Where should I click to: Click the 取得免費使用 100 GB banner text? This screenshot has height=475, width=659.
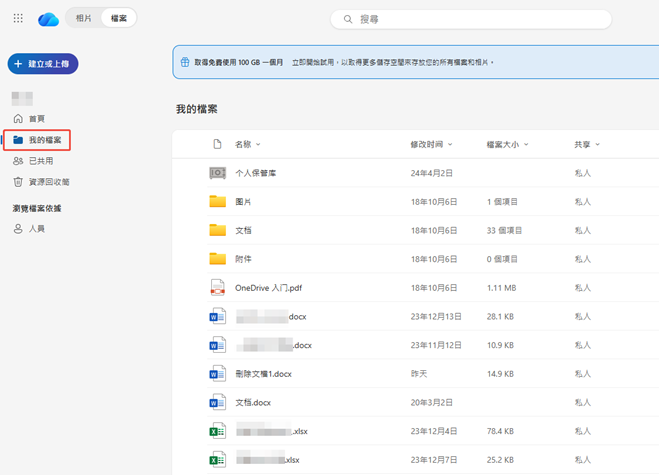(238, 62)
